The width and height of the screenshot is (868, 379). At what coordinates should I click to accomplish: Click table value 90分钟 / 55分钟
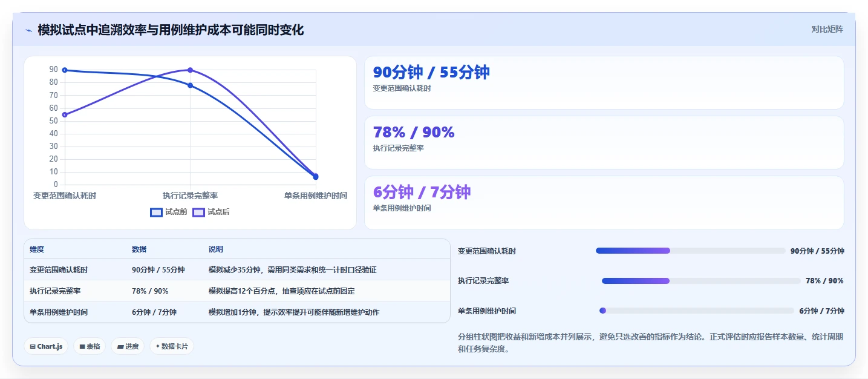(x=158, y=270)
